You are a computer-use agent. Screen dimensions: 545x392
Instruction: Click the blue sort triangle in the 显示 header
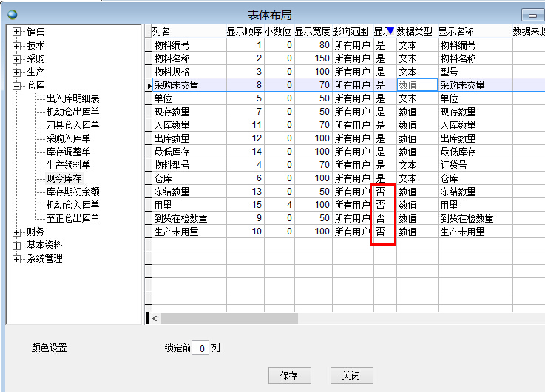click(x=390, y=32)
